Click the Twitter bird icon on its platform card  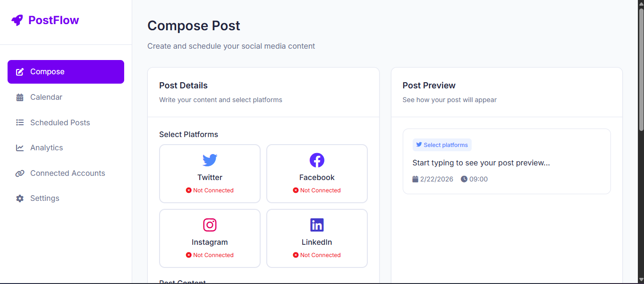[x=210, y=160]
